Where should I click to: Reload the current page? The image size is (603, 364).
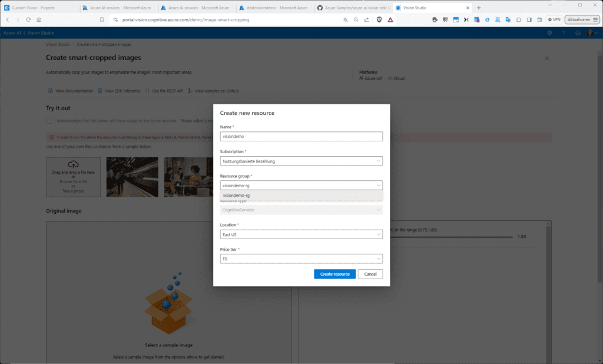[x=28, y=19]
